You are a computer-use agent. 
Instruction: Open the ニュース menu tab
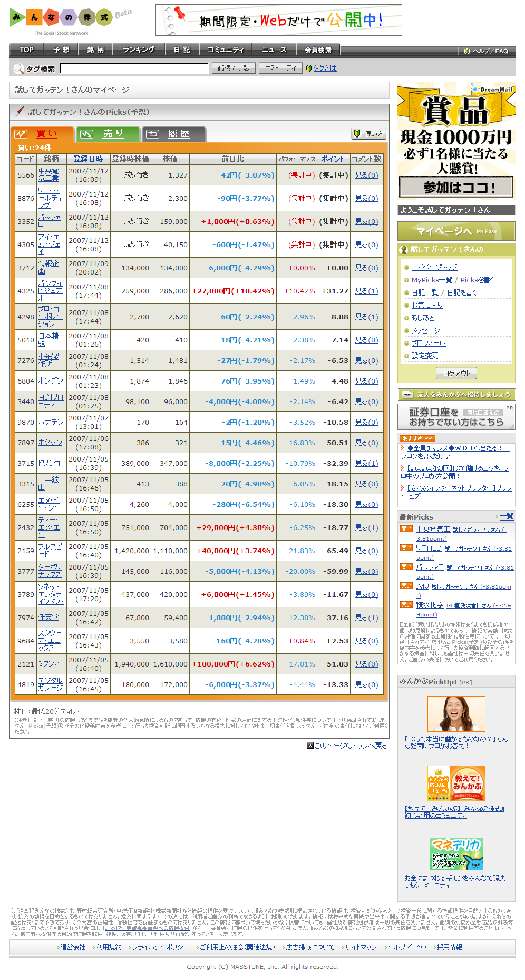click(274, 50)
